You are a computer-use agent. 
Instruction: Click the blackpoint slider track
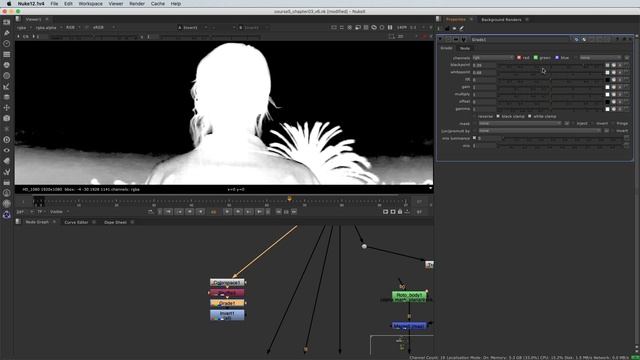pos(550,65)
